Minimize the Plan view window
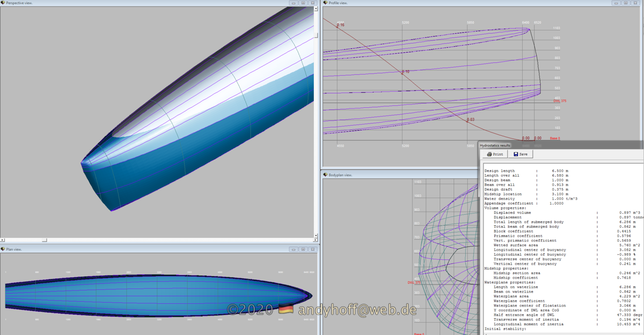The width and height of the screenshot is (644, 335). [294, 249]
